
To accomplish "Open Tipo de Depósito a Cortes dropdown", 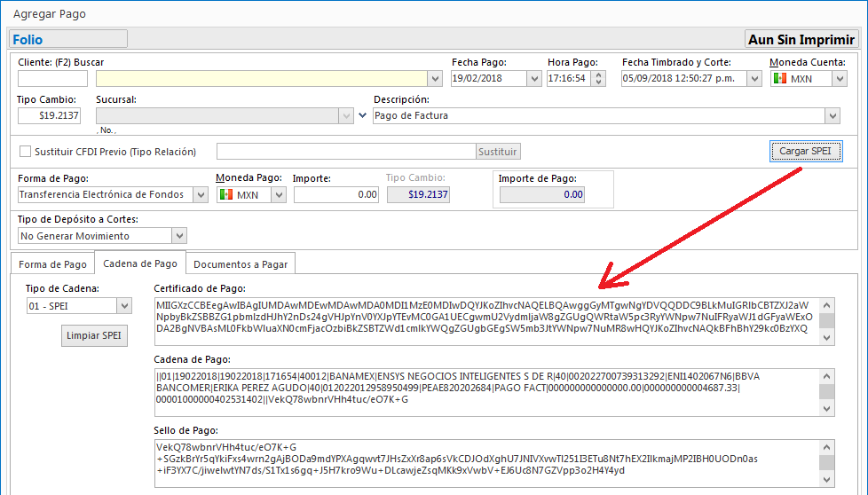I will [179, 236].
